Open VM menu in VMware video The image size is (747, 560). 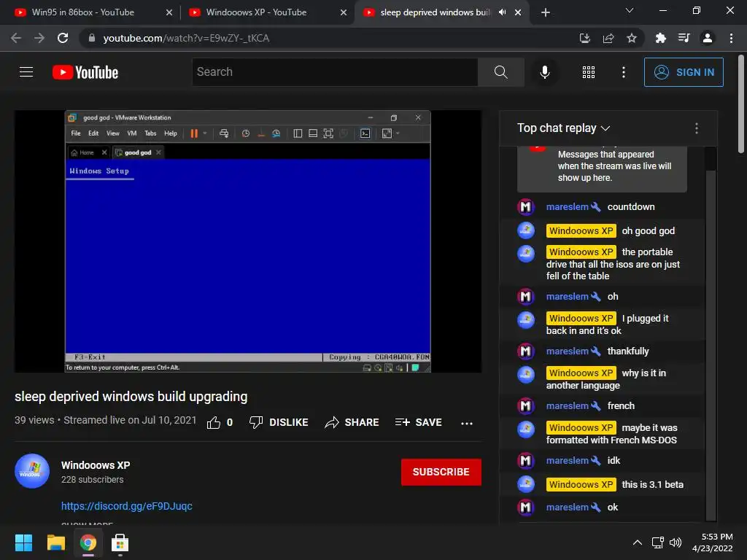pyautogui.click(x=132, y=133)
